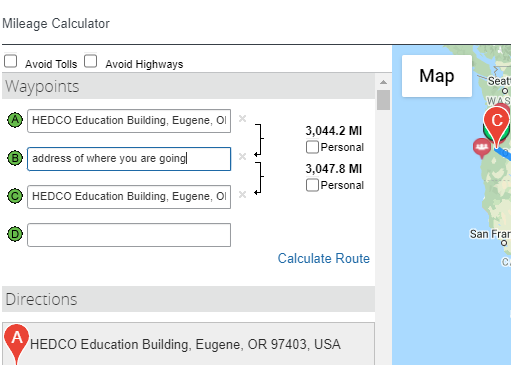The height and width of the screenshot is (365, 511).
Task: Click the red people marker on the map
Action: [482, 148]
